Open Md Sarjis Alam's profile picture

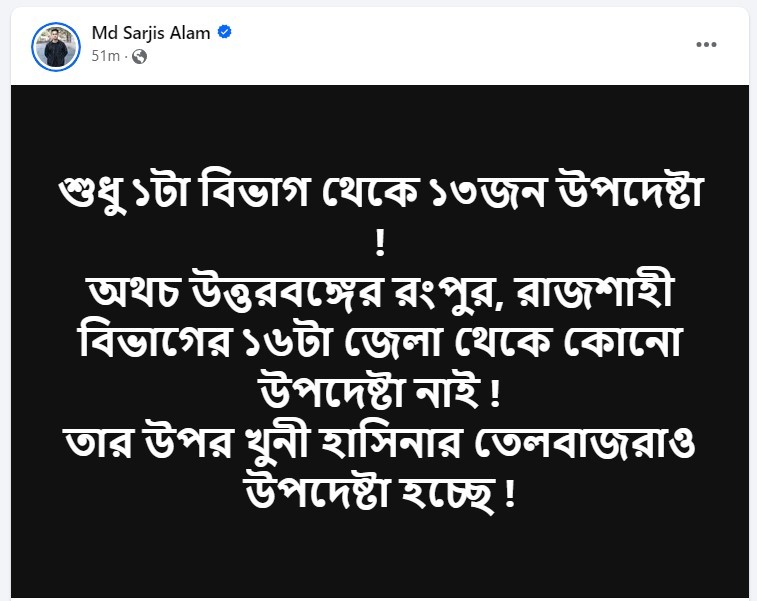[56, 47]
